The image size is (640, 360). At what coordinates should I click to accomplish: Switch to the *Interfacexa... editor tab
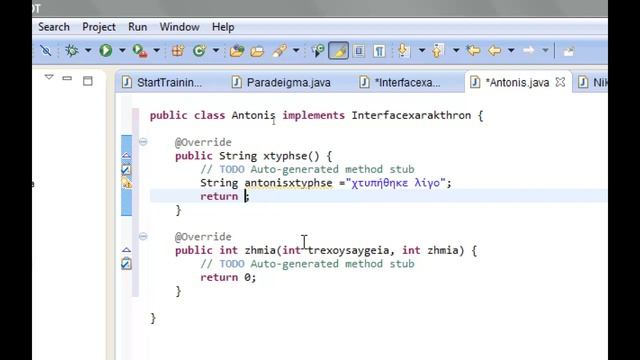point(400,82)
